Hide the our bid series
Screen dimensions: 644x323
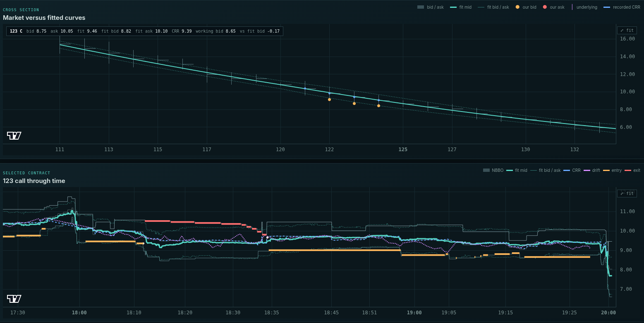[526, 7]
